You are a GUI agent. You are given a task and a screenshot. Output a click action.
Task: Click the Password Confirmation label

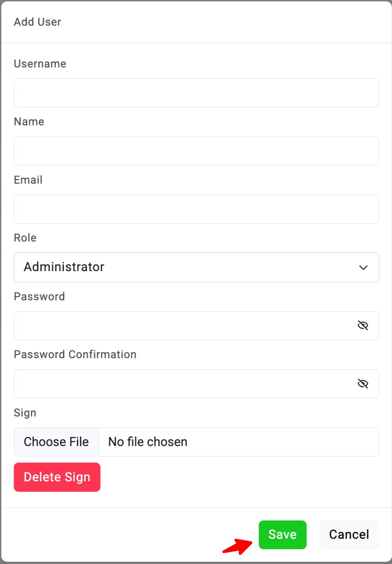(75, 354)
